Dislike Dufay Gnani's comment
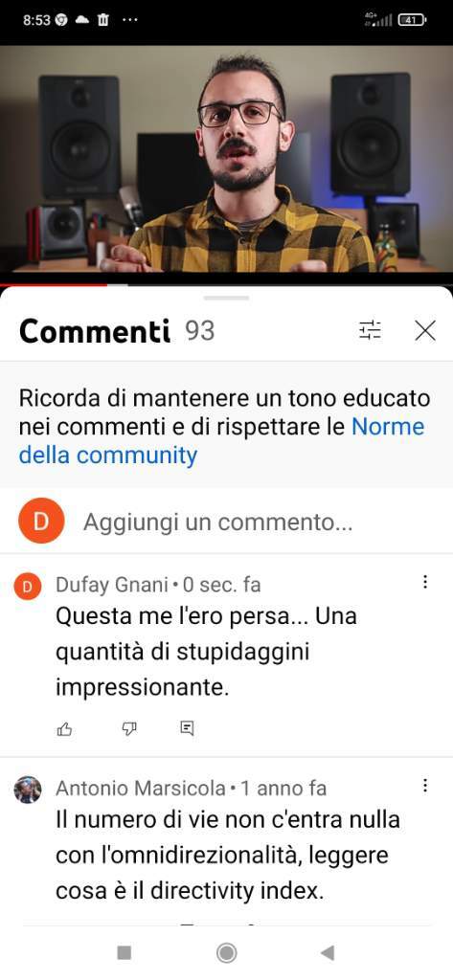Viewport: 453px width, 980px height. click(x=129, y=728)
